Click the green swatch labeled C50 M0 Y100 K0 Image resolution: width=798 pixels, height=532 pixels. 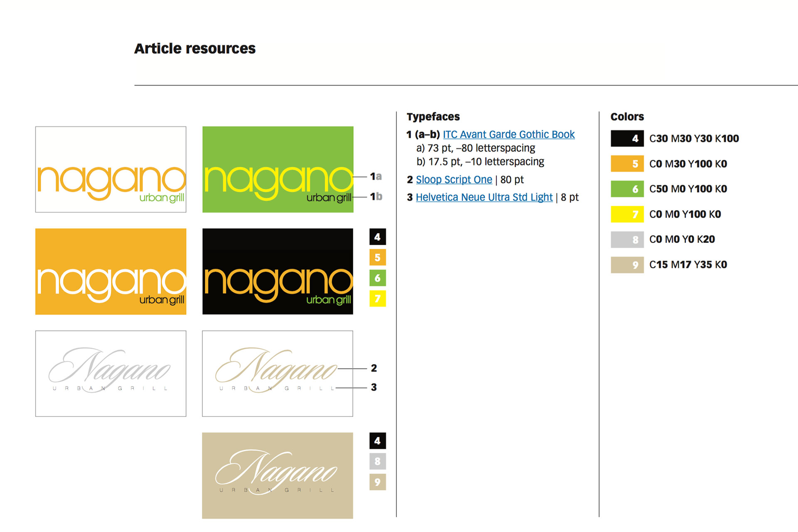(x=627, y=189)
